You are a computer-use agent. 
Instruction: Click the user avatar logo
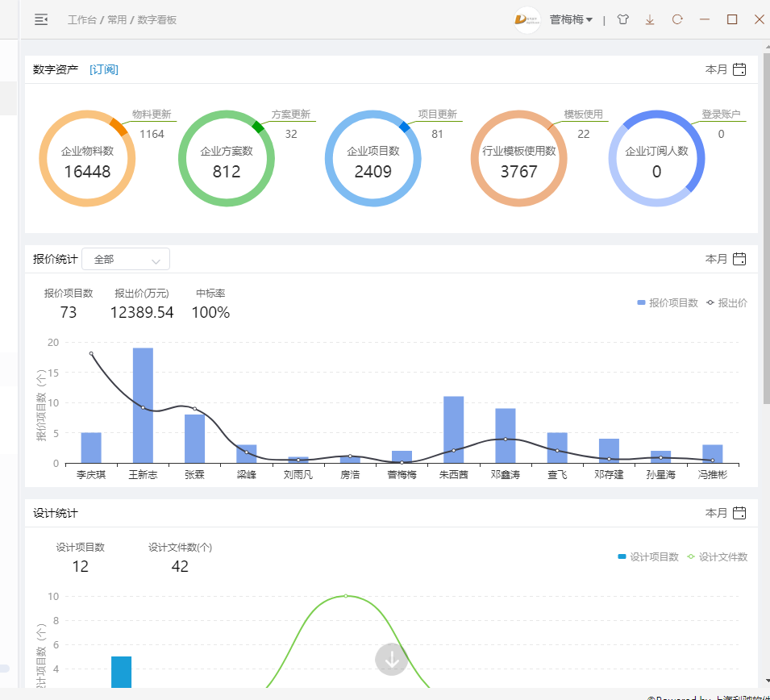coord(527,19)
